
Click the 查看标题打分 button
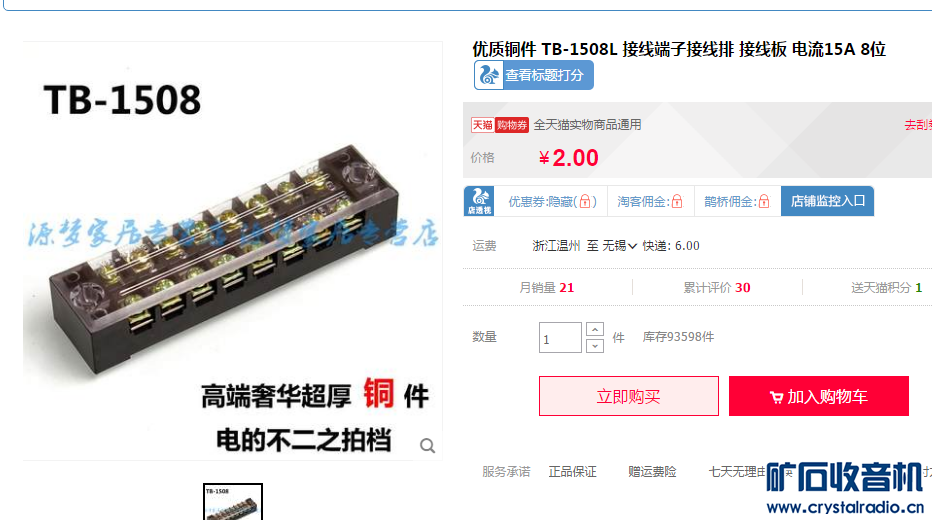pyautogui.click(x=534, y=75)
